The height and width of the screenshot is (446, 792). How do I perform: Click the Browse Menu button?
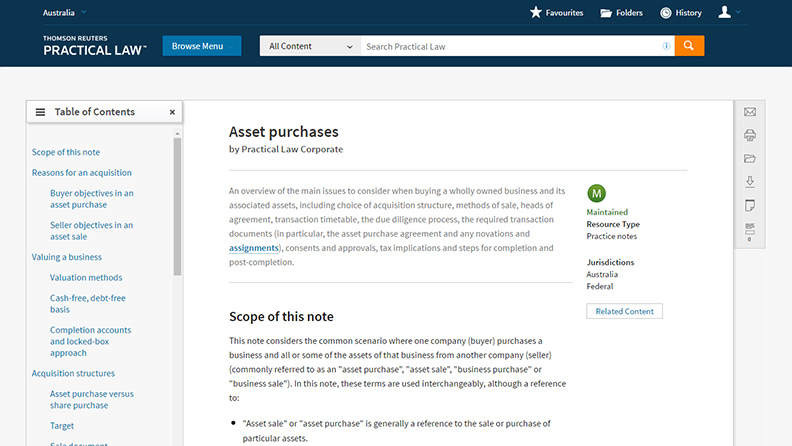point(201,46)
